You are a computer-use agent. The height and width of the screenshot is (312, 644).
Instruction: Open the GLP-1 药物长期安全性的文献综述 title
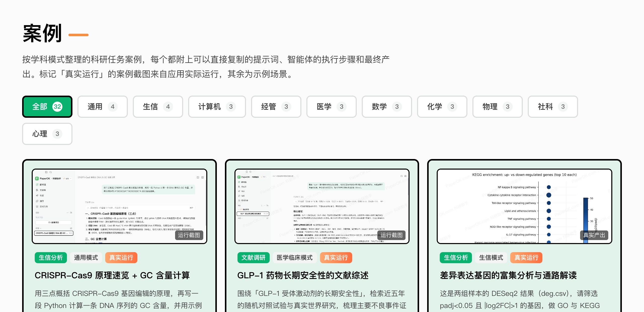(303, 276)
